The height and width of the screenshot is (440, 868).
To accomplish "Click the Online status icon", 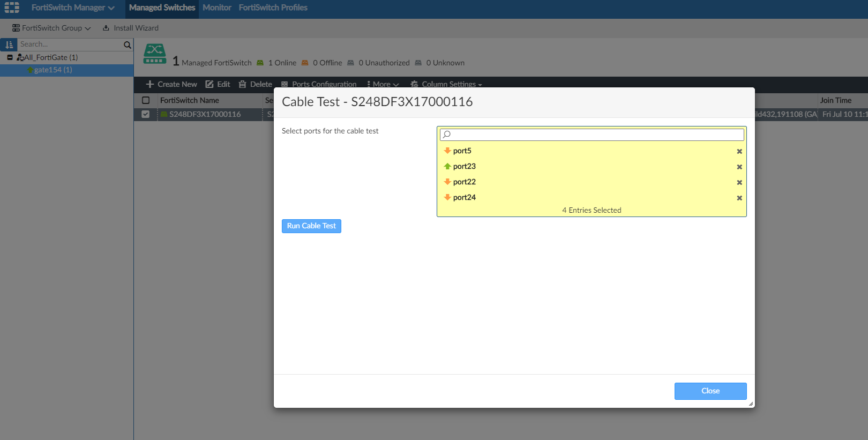I will 260,63.
